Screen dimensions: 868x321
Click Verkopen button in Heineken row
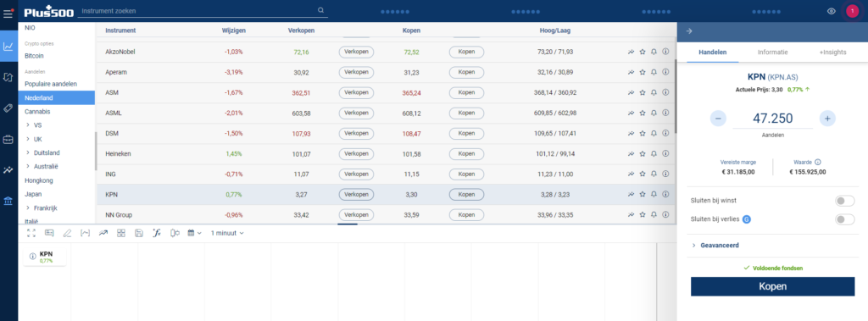coord(356,153)
